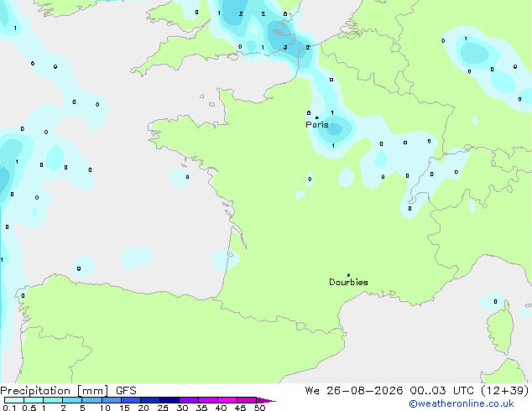
Task: Select the 15–20 mm legend color swatch
Action: coord(131,400)
